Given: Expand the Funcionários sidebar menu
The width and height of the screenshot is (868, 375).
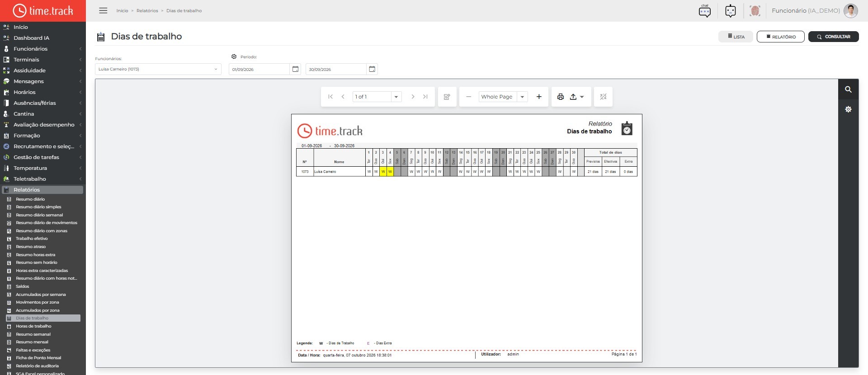Looking at the screenshot, I should 43,49.
